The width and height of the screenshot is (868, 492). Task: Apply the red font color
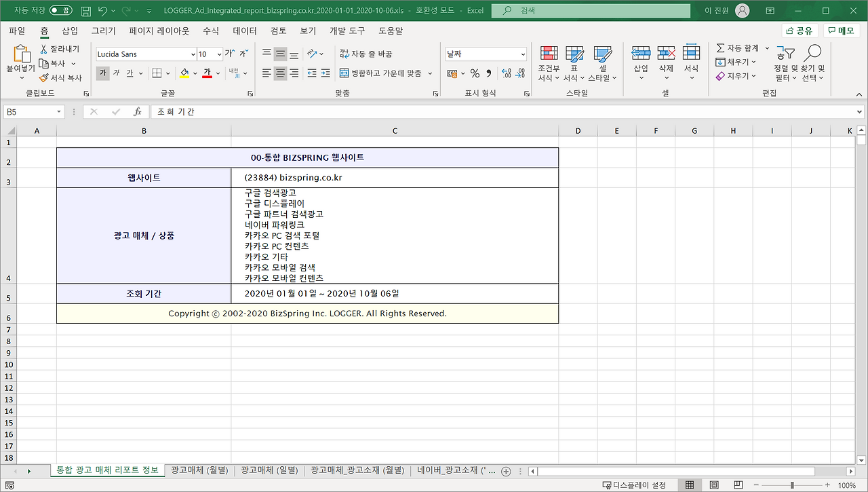(208, 73)
